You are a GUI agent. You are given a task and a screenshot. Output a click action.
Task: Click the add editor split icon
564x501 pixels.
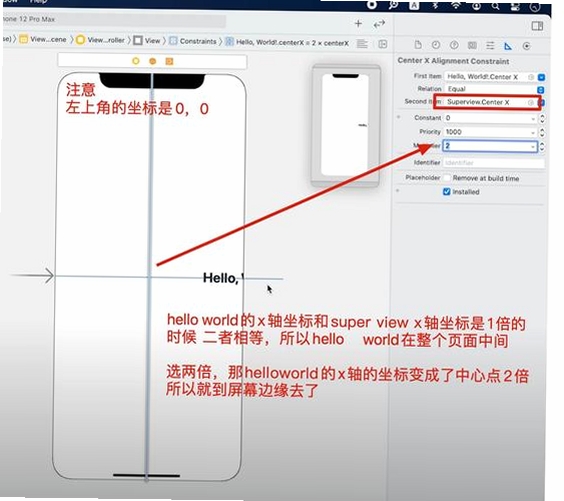[x=383, y=44]
